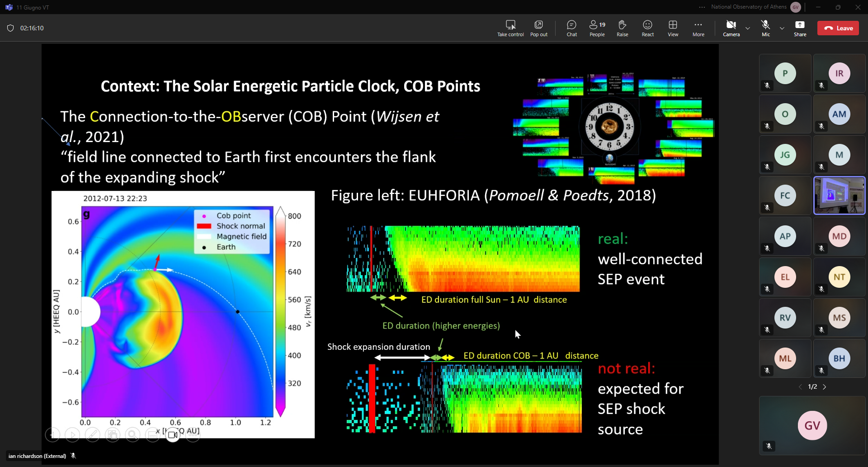This screenshot has width=868, height=467.
Task: Unmute the Mic
Action: coord(765,28)
